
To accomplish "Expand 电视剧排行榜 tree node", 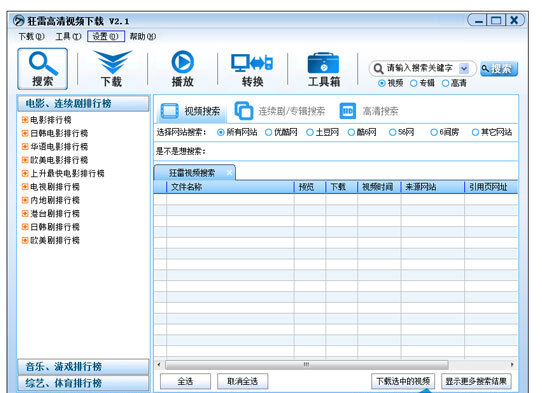I will (x=25, y=187).
